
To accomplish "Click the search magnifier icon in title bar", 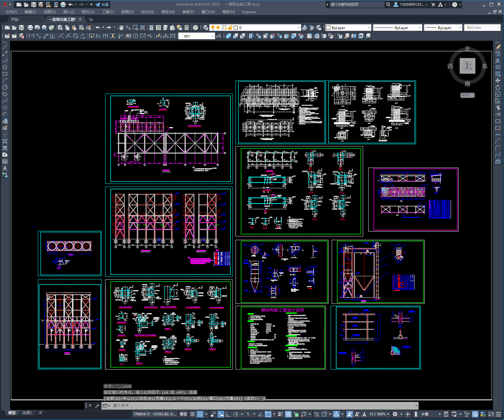I will coord(388,5).
